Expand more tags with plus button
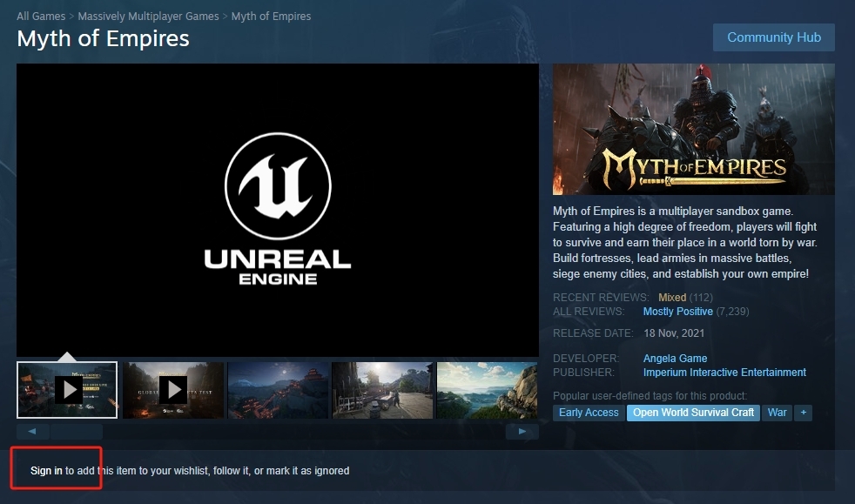The width and height of the screenshot is (855, 504). tap(804, 413)
